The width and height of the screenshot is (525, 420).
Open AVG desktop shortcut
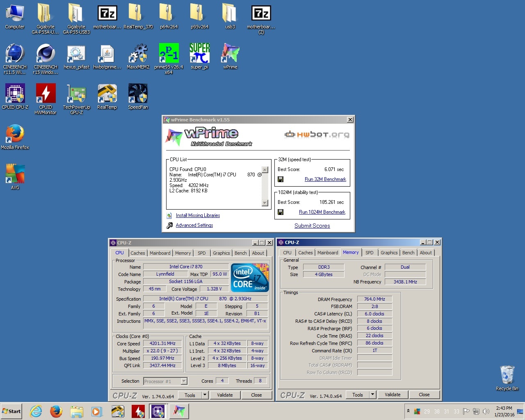[15, 177]
